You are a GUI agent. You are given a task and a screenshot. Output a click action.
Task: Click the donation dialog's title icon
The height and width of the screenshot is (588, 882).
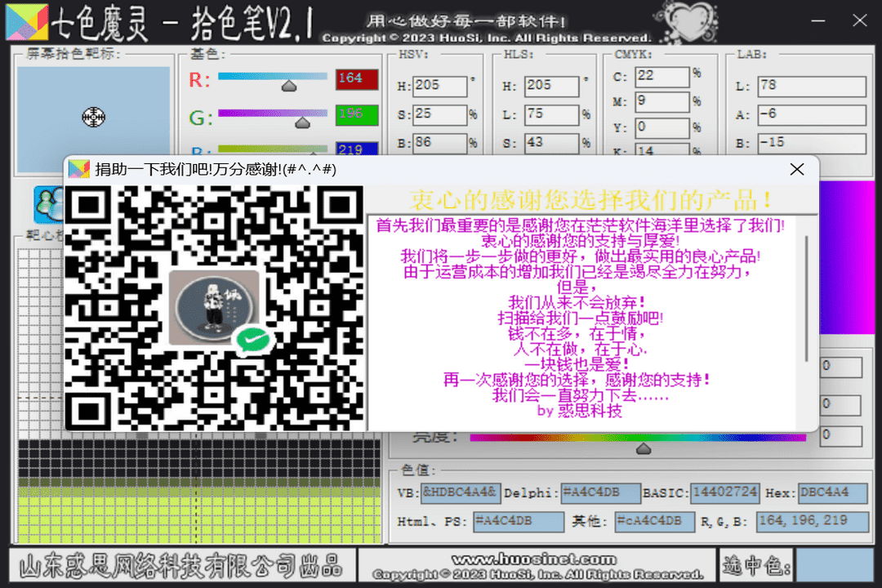[79, 169]
